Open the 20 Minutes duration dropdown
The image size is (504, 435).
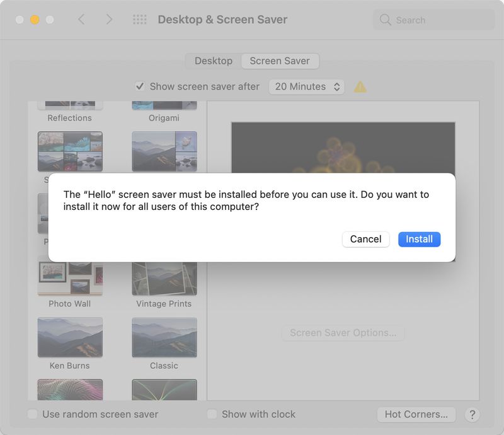pyautogui.click(x=307, y=86)
